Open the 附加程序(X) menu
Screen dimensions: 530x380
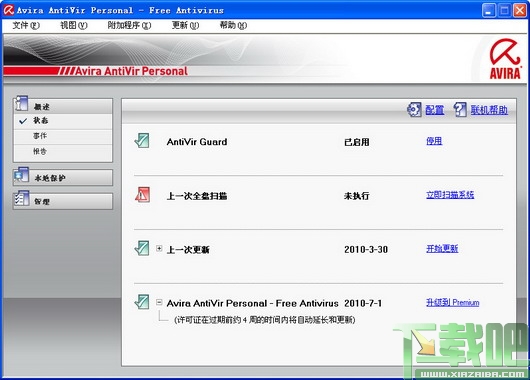click(x=129, y=25)
